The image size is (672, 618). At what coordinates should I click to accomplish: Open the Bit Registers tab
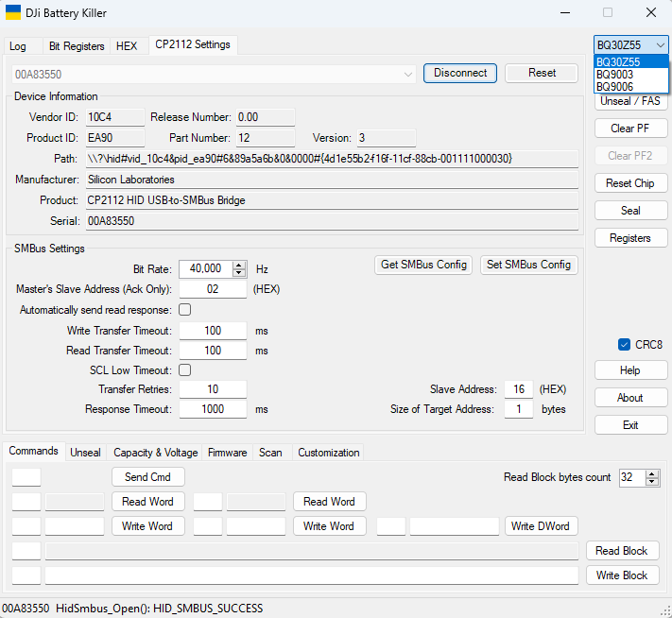(x=77, y=46)
